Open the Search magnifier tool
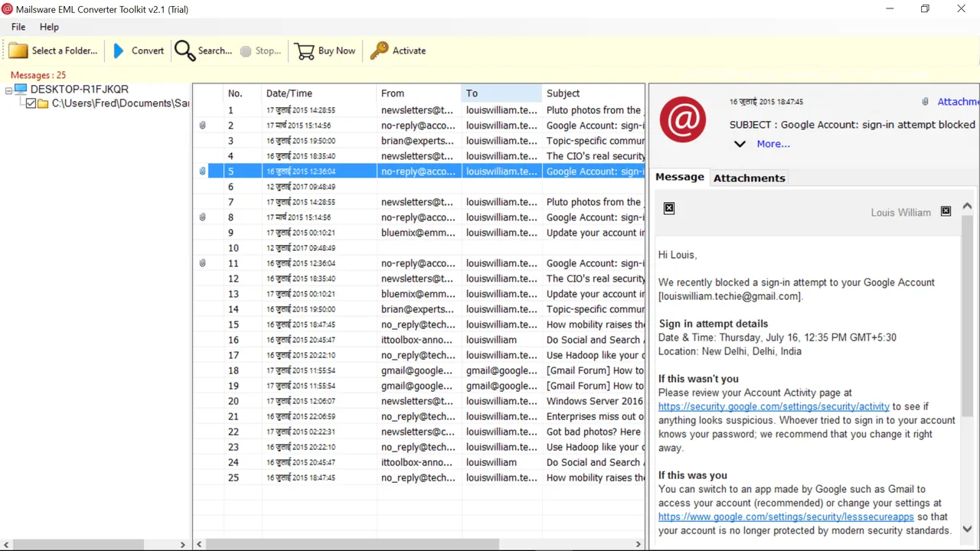The height and width of the screenshot is (551, 980). coord(185,51)
